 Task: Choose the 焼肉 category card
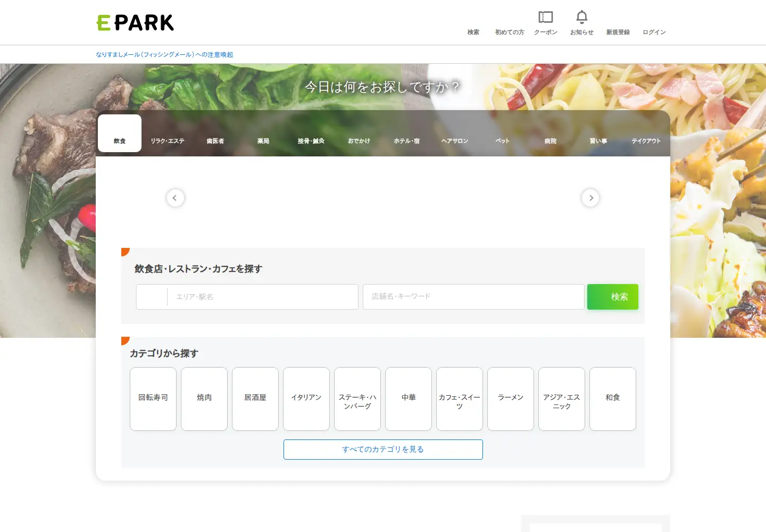(x=204, y=399)
